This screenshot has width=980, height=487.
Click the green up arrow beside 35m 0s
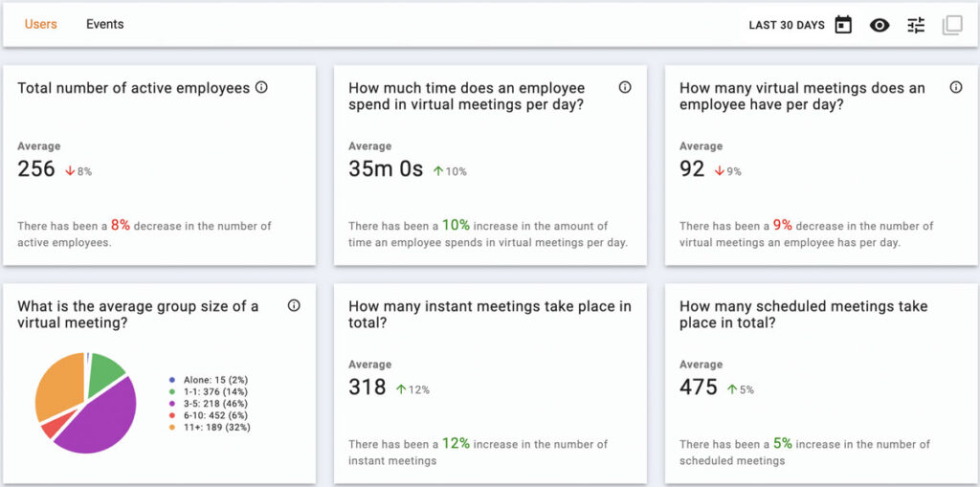click(x=437, y=170)
